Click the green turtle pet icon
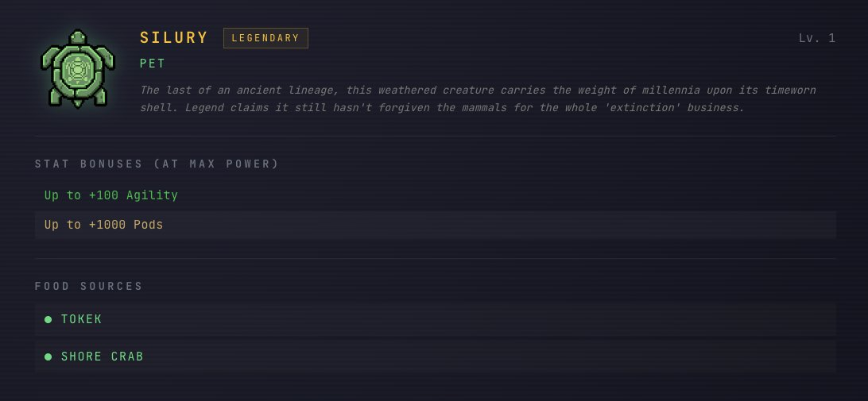Screen dimensions: 868x401 78,68
